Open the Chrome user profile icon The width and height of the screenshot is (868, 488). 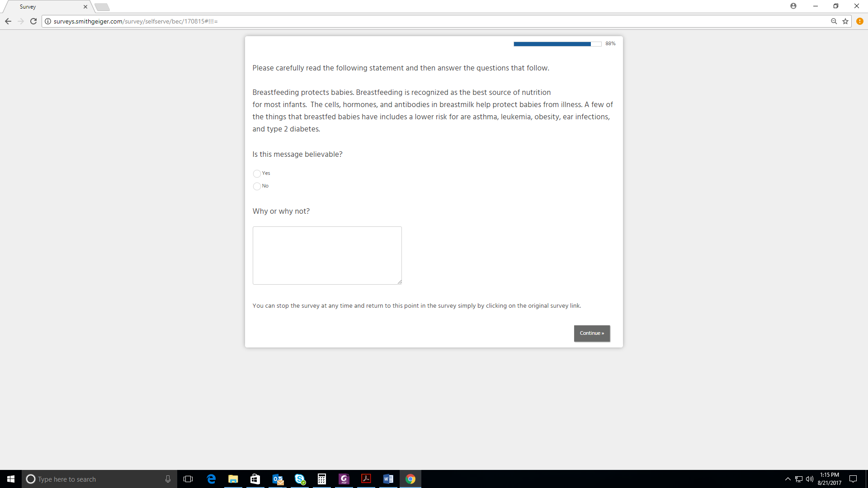793,6
